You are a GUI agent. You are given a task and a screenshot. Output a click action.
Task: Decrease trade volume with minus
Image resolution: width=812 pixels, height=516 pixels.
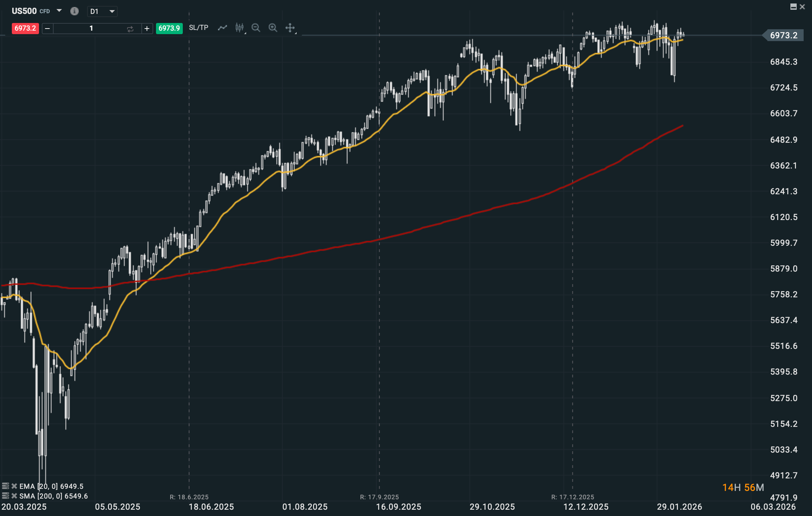48,29
